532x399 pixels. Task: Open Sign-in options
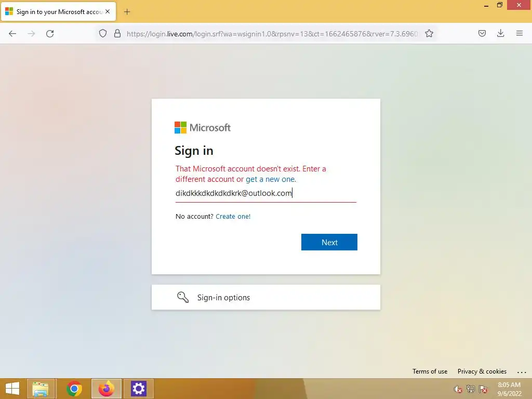point(265,297)
